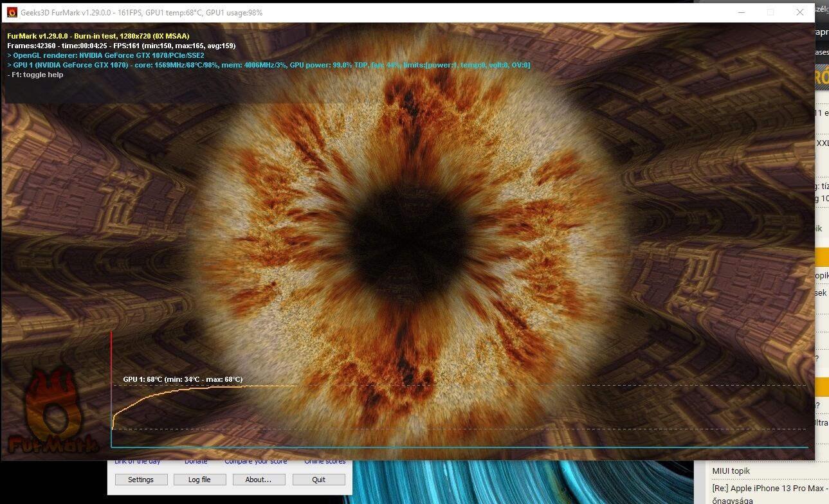This screenshot has width=829, height=504.
Task: Click the FurMark app icon in title bar
Action: (12, 12)
